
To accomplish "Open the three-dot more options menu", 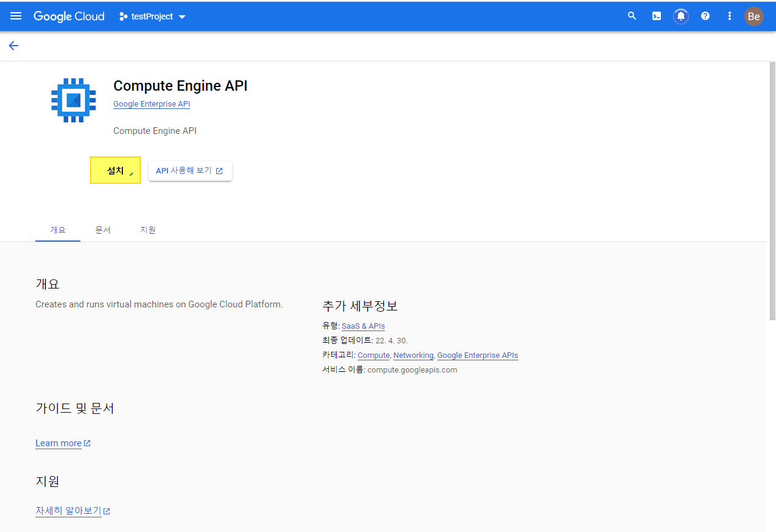I will (730, 16).
